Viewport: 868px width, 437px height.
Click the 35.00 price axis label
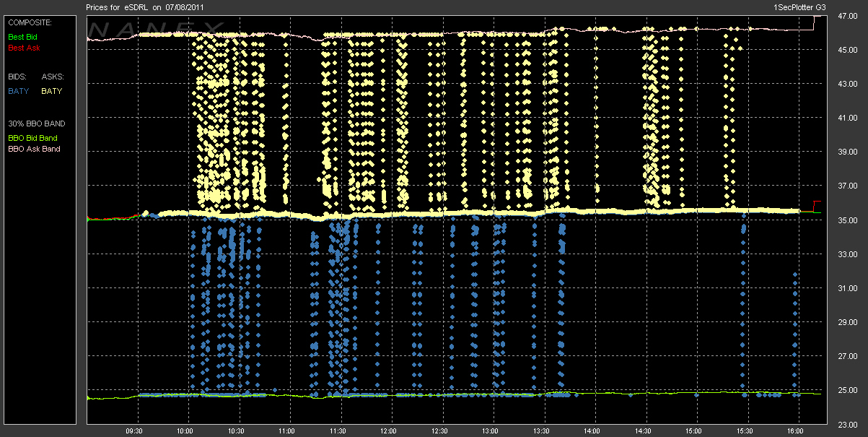coord(847,220)
